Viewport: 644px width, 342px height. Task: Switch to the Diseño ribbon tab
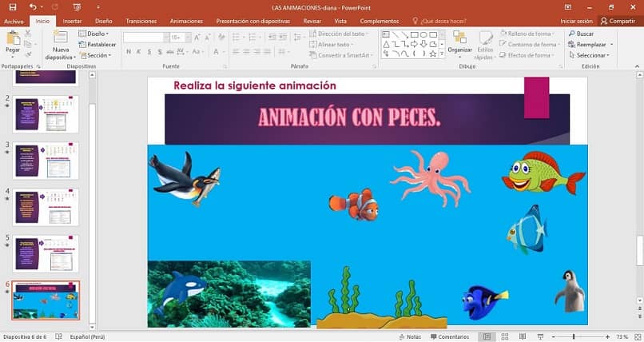pyautogui.click(x=104, y=21)
